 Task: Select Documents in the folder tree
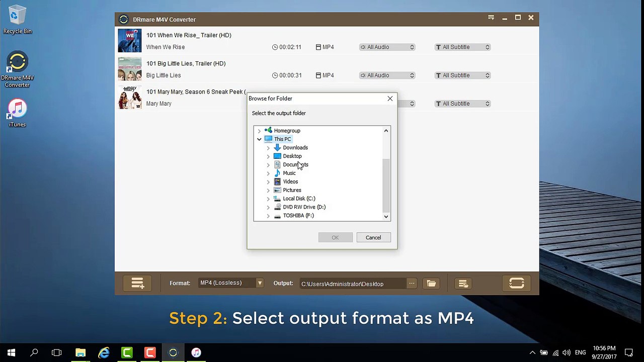[x=295, y=165]
